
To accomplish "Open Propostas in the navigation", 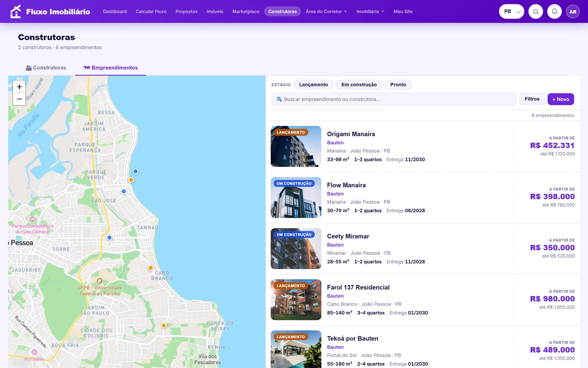I will (x=187, y=11).
